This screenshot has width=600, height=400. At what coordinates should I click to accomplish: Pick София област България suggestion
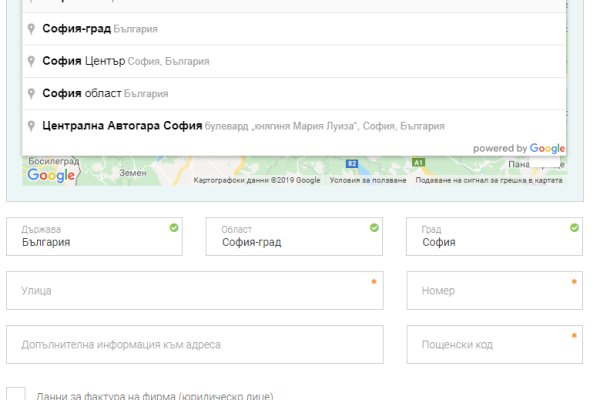point(105,93)
